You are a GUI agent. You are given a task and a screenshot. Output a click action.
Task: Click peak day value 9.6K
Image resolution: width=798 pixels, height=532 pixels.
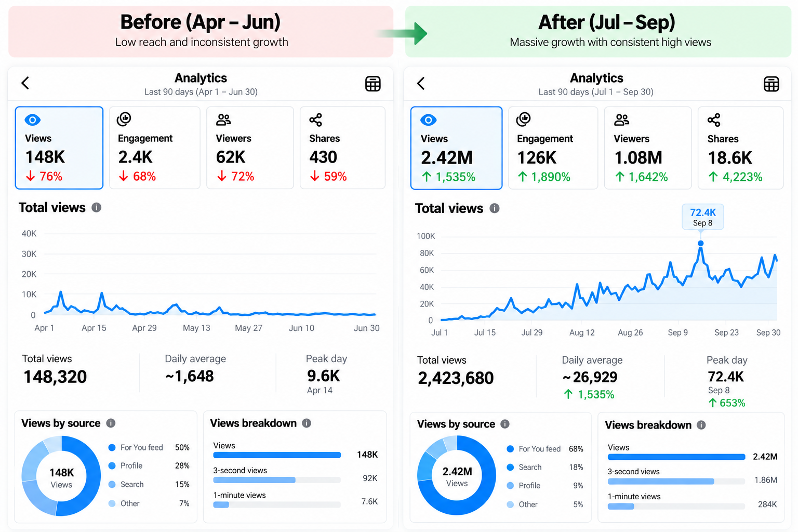coord(323,376)
